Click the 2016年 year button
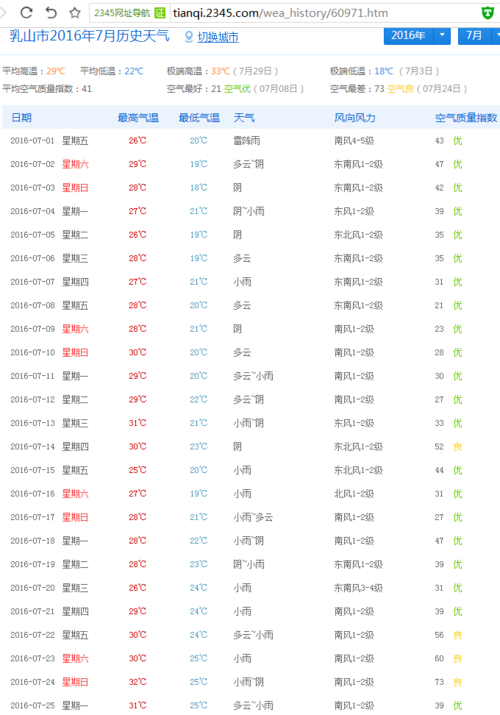The height and width of the screenshot is (715, 500). tap(408, 36)
